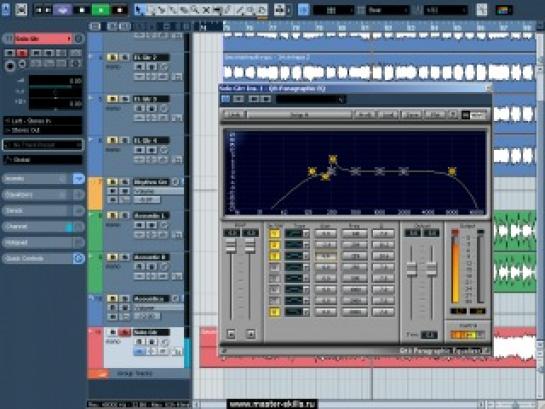Toggle the Inserts bypass button in Inspector
Image resolution: width=545 pixels, height=409 pixels.
coord(79,179)
